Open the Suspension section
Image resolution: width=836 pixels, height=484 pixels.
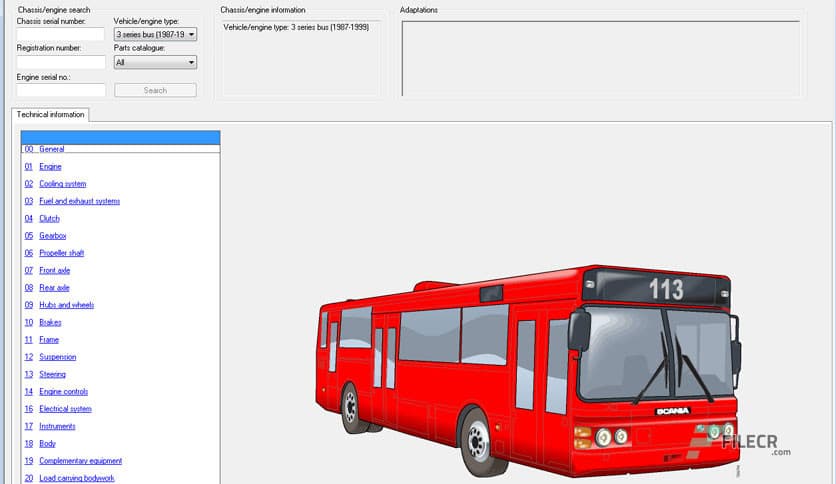click(57, 357)
